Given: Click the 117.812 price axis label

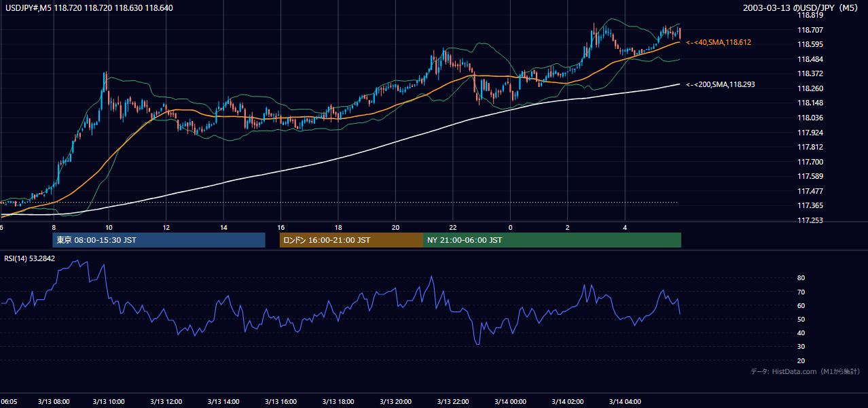Looking at the screenshot, I should (810, 147).
